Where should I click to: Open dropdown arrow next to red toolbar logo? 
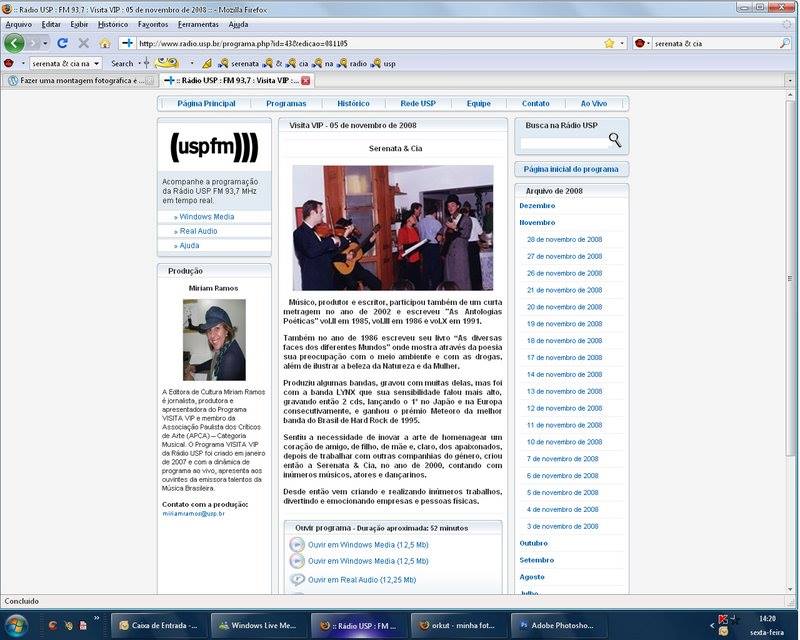click(x=23, y=63)
